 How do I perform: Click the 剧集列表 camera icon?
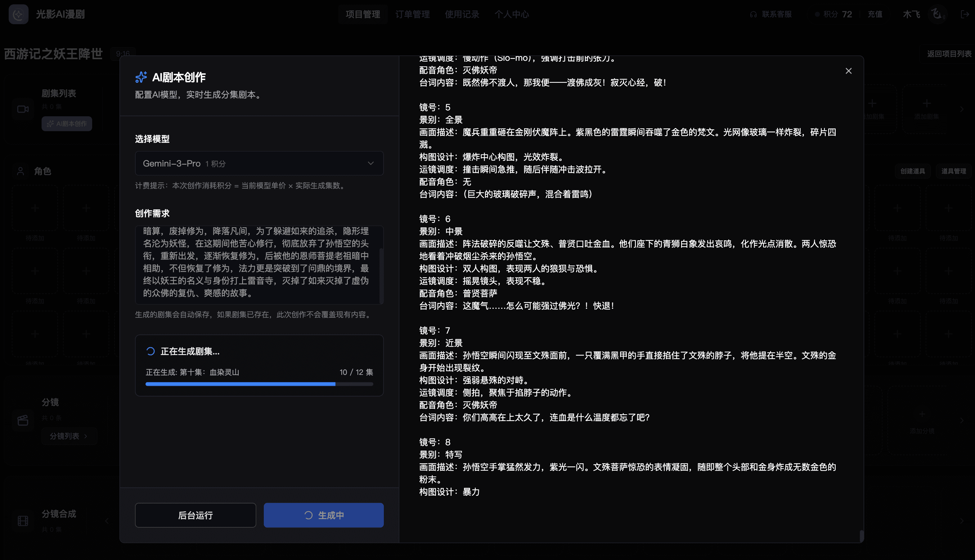[x=23, y=109]
